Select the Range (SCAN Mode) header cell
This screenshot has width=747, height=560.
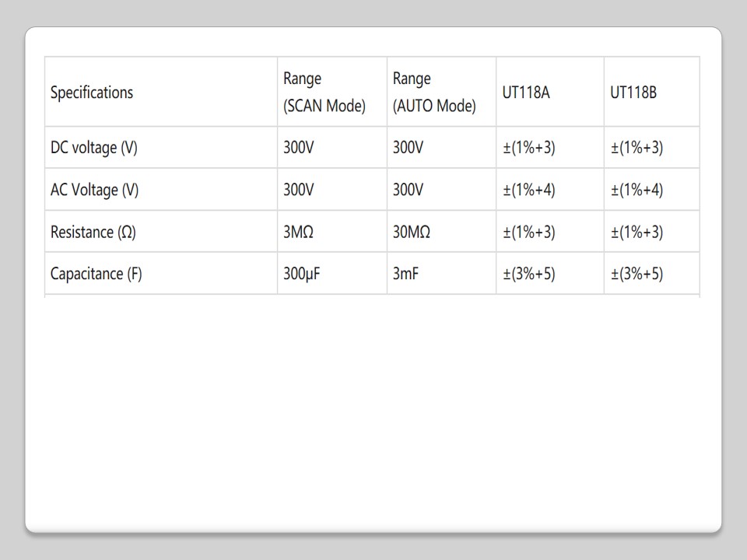pyautogui.click(x=324, y=93)
